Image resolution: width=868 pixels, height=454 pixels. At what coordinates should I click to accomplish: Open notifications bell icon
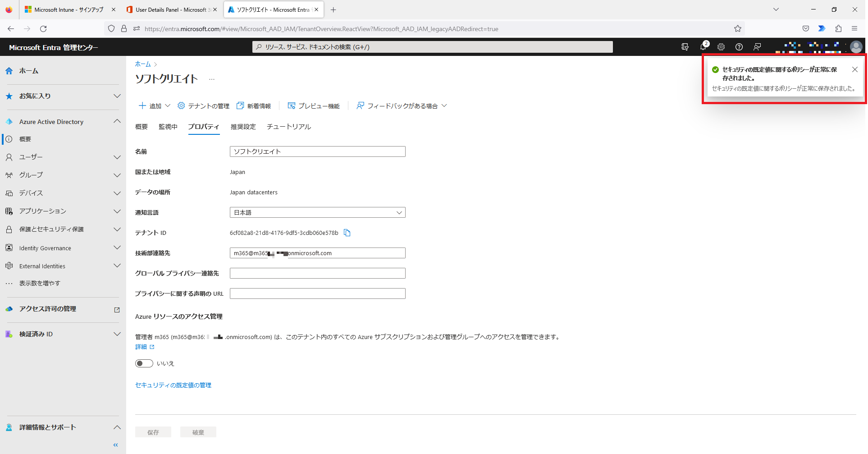704,47
